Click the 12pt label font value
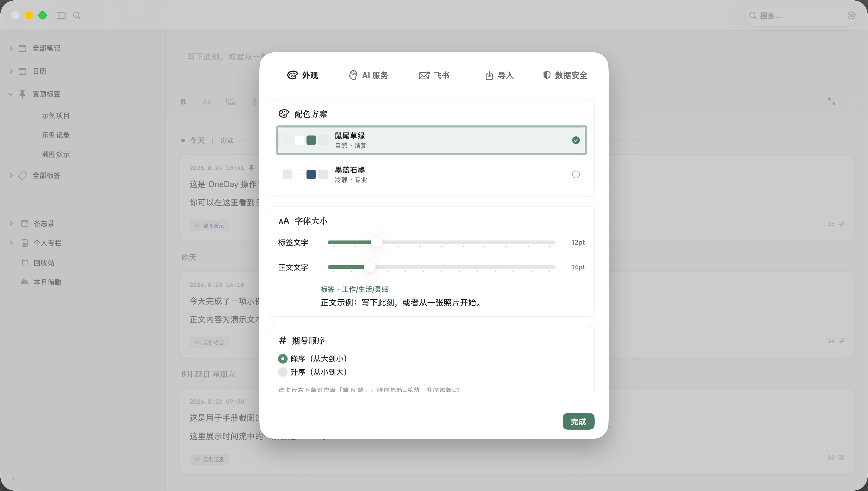This screenshot has height=491, width=868. [578, 243]
